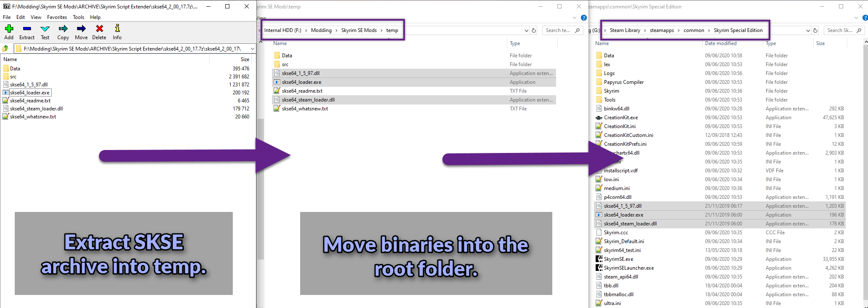The image size is (868, 308).
Task: Click common breadcrumb segment
Action: click(x=694, y=30)
